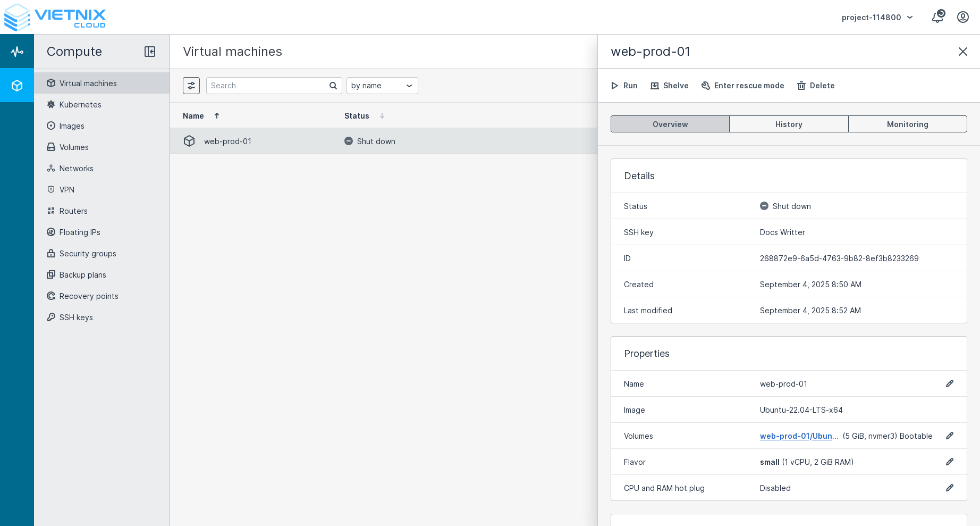Screen dimensions: 980x526
Task: Click in the Search input field
Action: point(268,86)
